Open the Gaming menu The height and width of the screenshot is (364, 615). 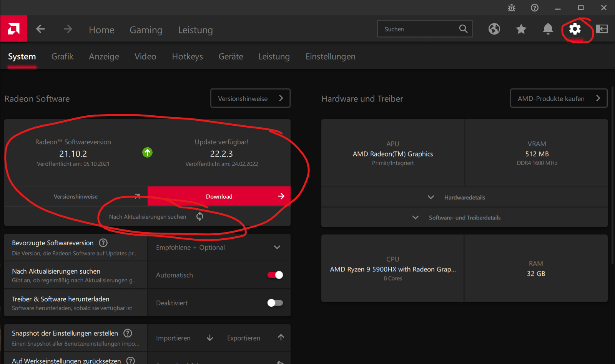146,30
